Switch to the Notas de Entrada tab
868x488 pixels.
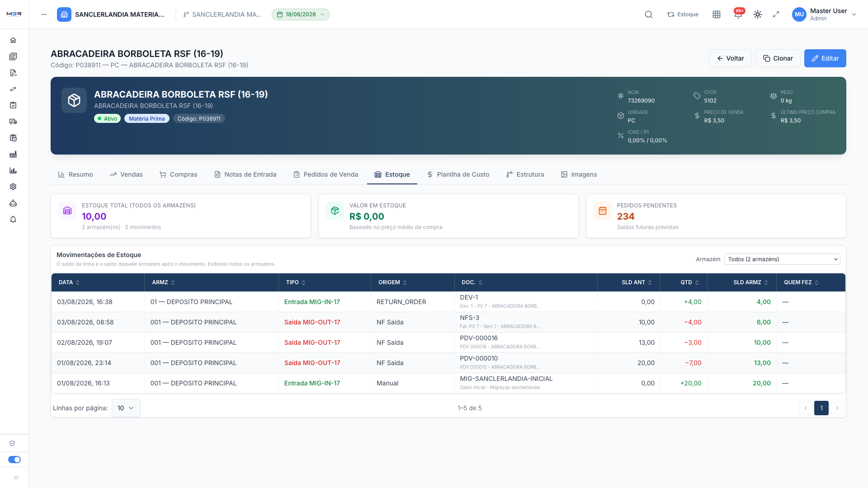pyautogui.click(x=245, y=174)
